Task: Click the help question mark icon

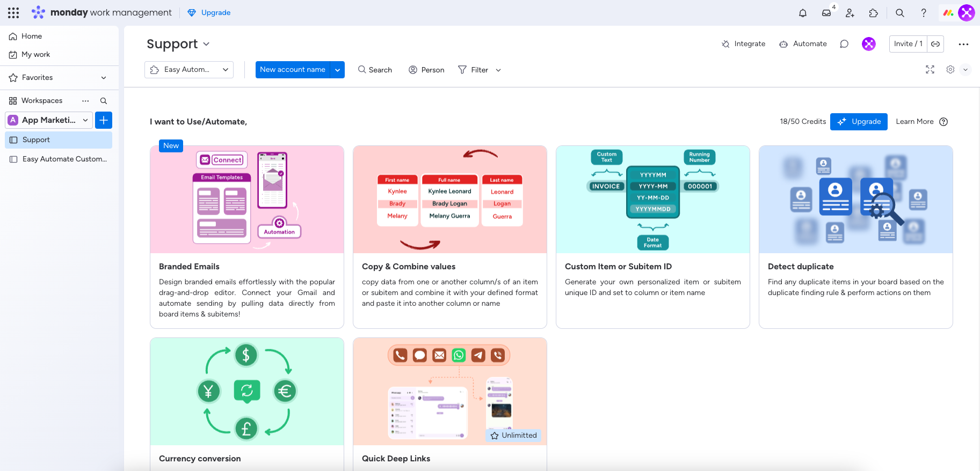Action: coord(924,13)
